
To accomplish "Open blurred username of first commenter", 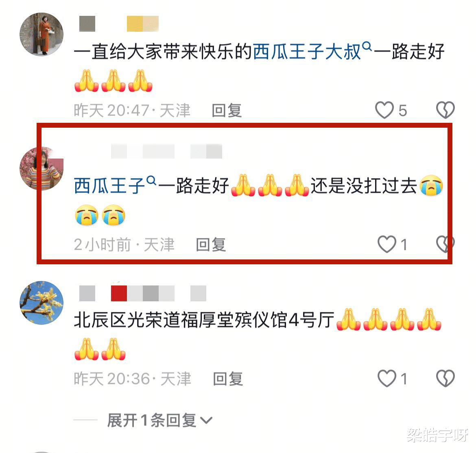I will tap(119, 24).
